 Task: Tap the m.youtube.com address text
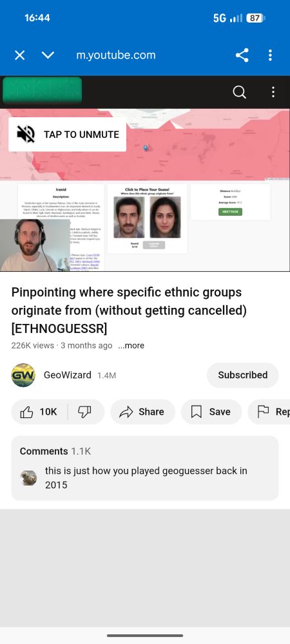point(116,55)
